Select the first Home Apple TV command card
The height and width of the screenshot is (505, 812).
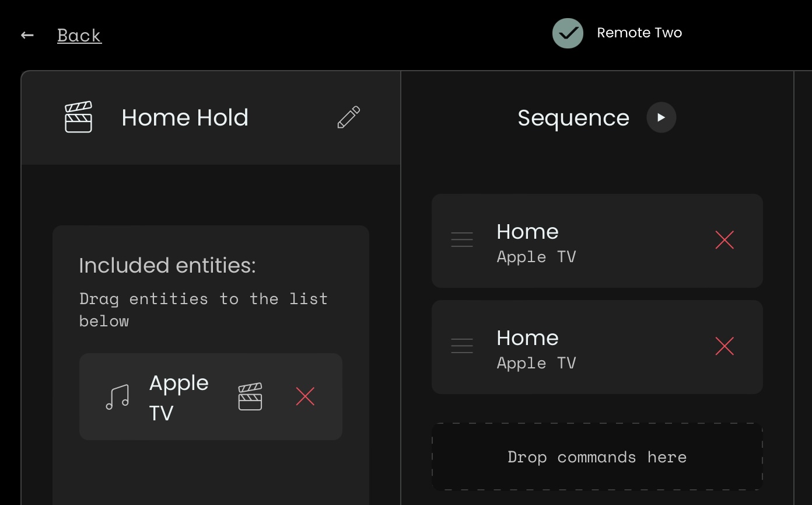click(x=597, y=241)
